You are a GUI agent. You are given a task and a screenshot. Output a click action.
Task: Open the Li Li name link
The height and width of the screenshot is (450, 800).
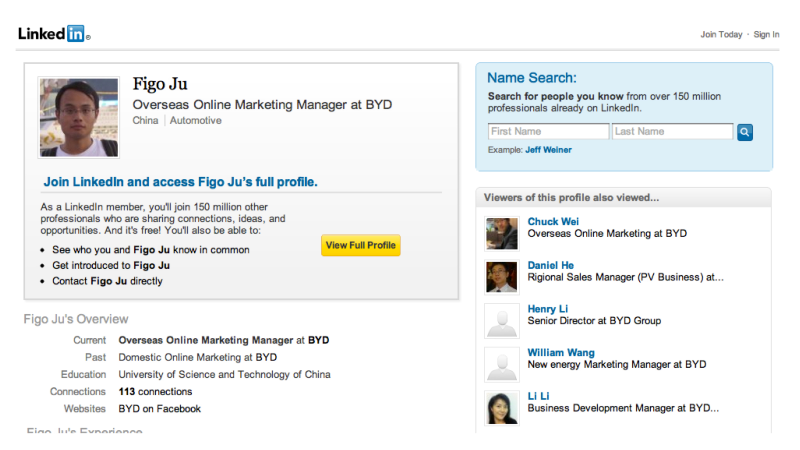point(538,396)
